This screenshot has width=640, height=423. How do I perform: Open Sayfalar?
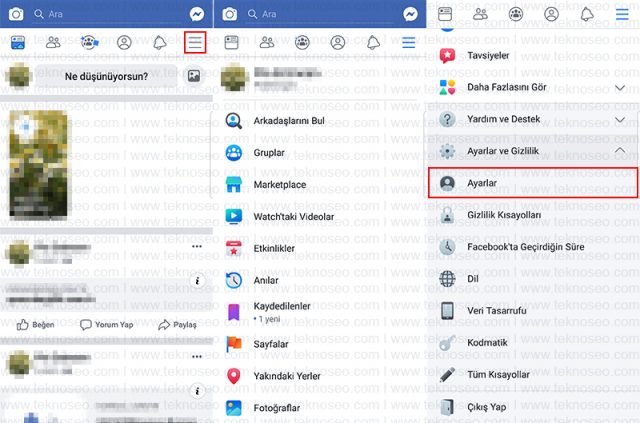[319, 344]
